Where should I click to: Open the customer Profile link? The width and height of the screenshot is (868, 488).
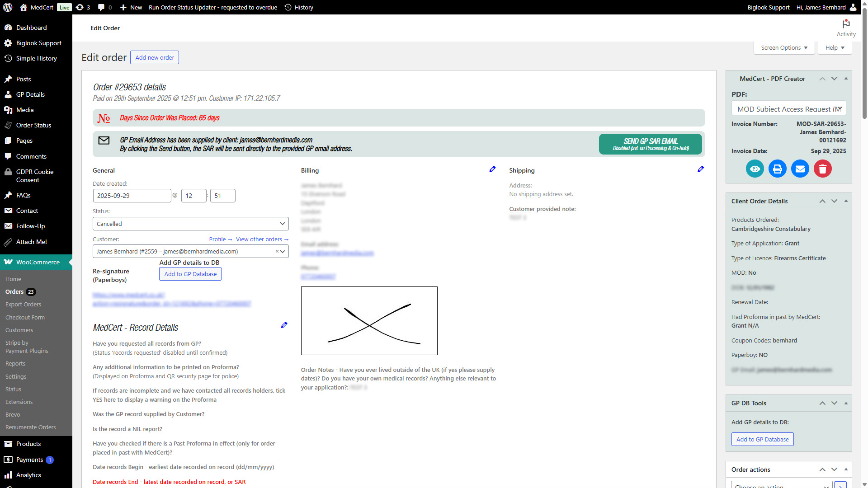221,239
